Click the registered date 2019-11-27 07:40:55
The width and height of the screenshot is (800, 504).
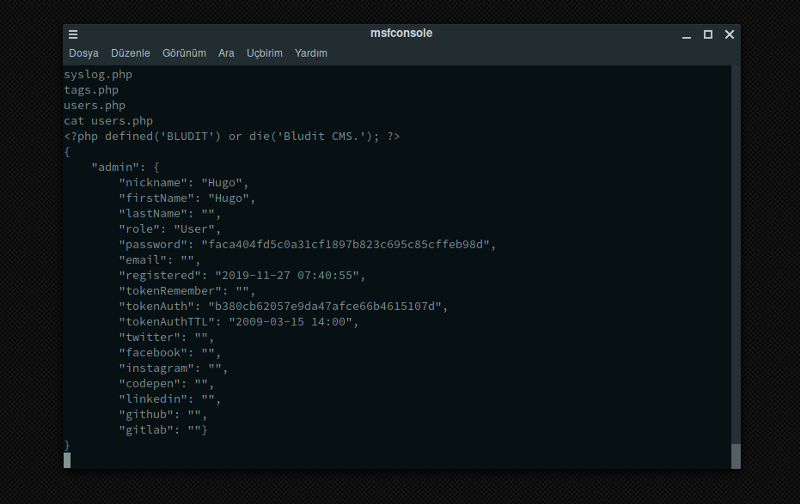(x=287, y=275)
